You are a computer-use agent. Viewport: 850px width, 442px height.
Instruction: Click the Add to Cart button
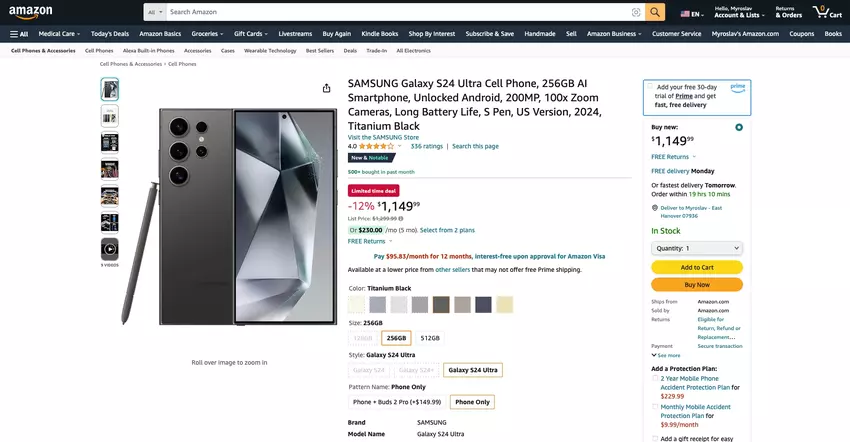(697, 267)
